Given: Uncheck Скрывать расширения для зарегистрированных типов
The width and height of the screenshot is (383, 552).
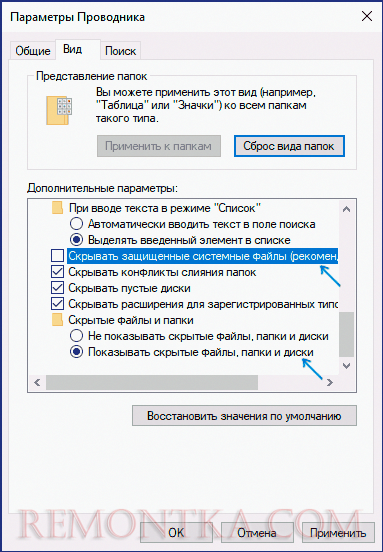Looking at the screenshot, I should click(57, 304).
